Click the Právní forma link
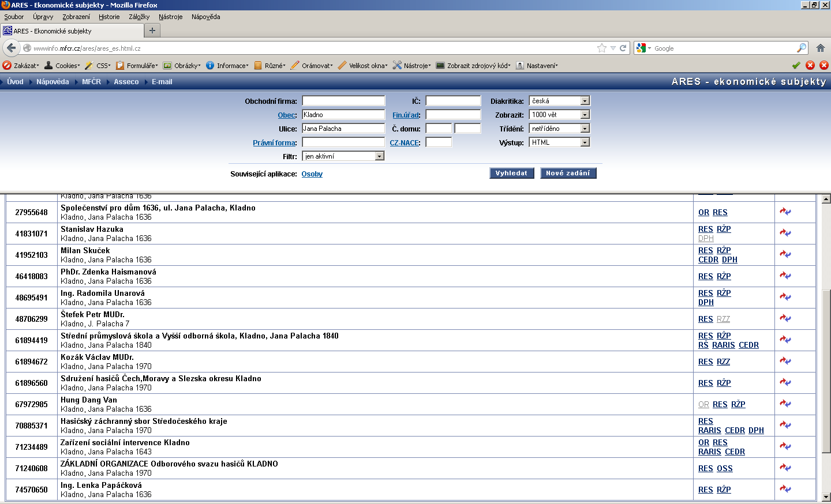This screenshot has height=504, width=831. click(275, 143)
